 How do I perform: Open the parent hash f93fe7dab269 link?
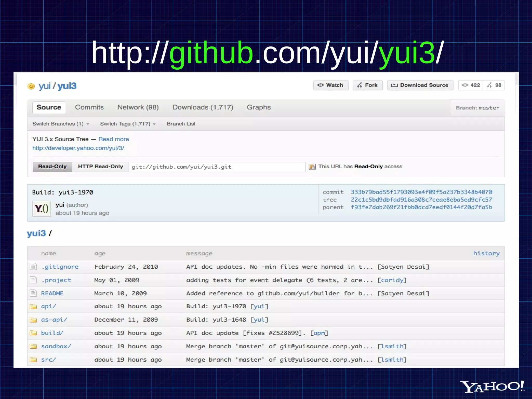421,207
